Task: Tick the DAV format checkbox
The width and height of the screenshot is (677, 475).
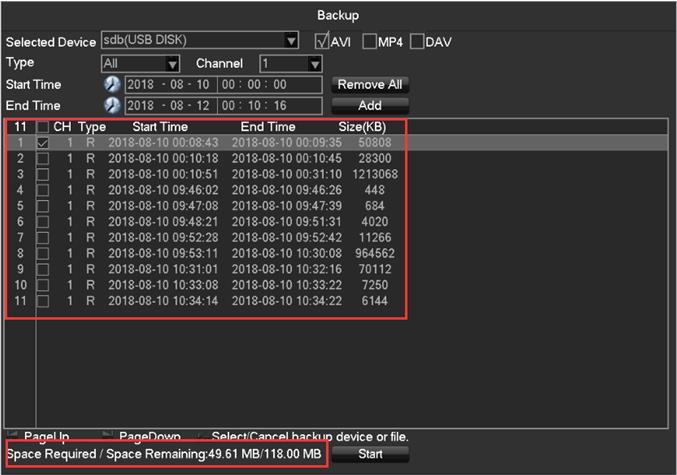Action: coord(417,42)
